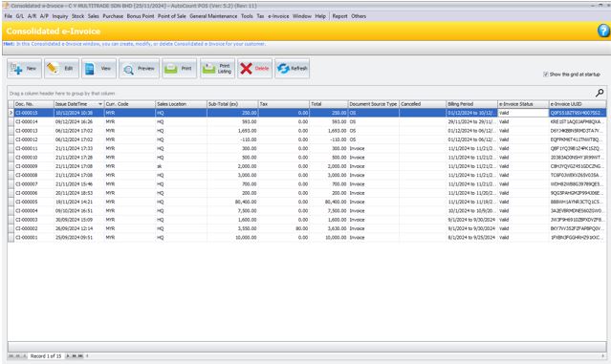
Task: Click the AutoCount application icon in title bar
Action: (x=6, y=6)
